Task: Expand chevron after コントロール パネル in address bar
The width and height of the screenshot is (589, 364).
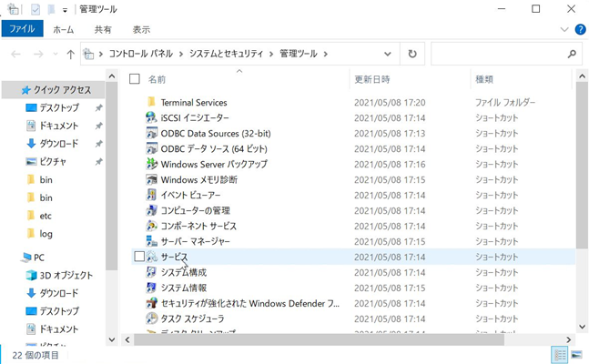Action: (x=180, y=54)
